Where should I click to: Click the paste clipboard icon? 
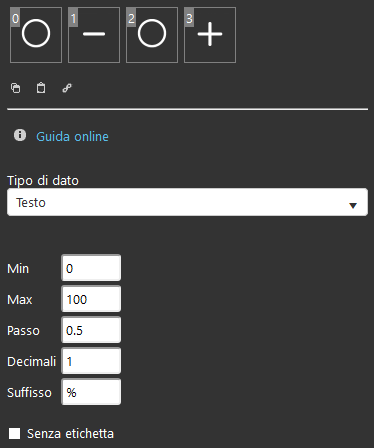(41, 88)
